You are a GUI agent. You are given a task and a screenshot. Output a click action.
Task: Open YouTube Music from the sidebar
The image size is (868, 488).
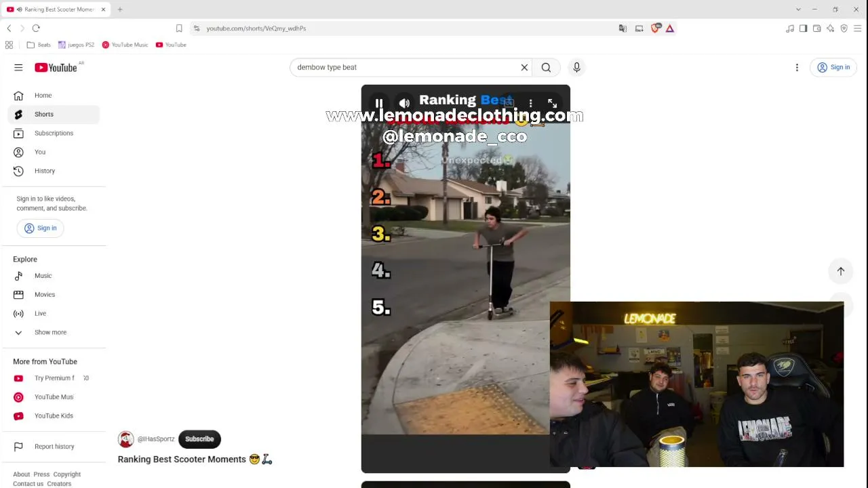point(54,397)
